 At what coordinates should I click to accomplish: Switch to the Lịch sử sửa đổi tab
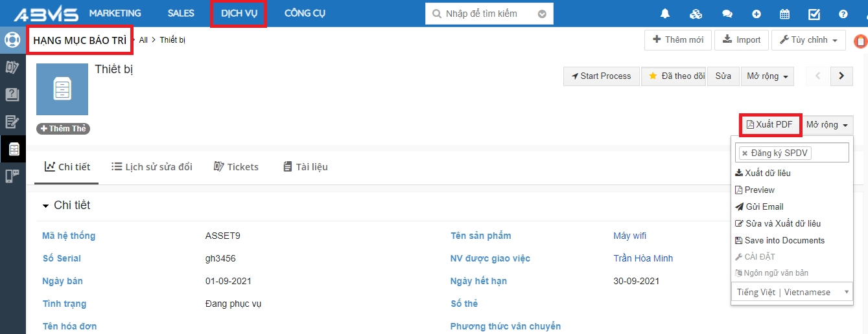pyautogui.click(x=152, y=167)
